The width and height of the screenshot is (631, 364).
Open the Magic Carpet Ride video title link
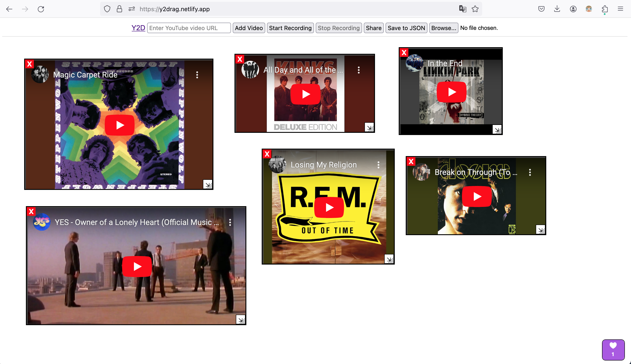(85, 75)
